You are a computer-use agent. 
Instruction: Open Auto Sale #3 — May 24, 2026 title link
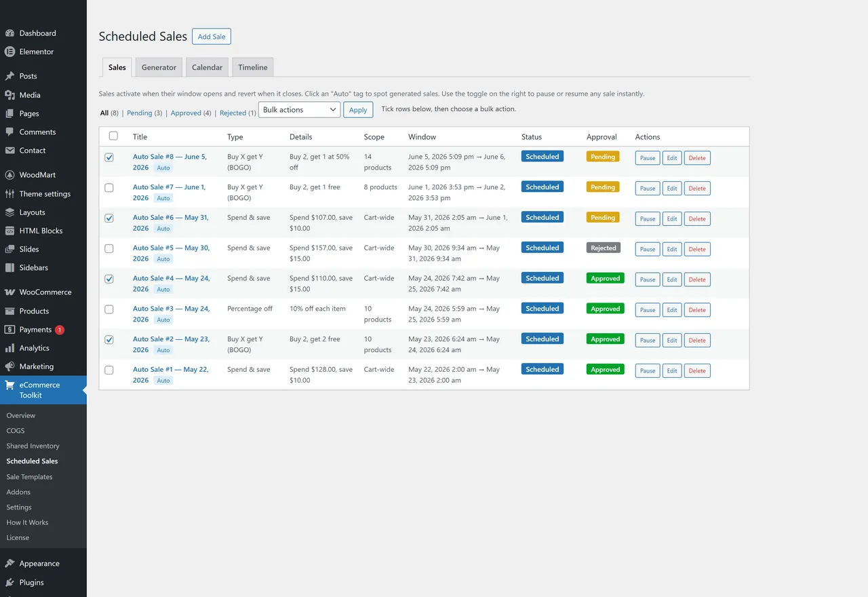(x=171, y=314)
